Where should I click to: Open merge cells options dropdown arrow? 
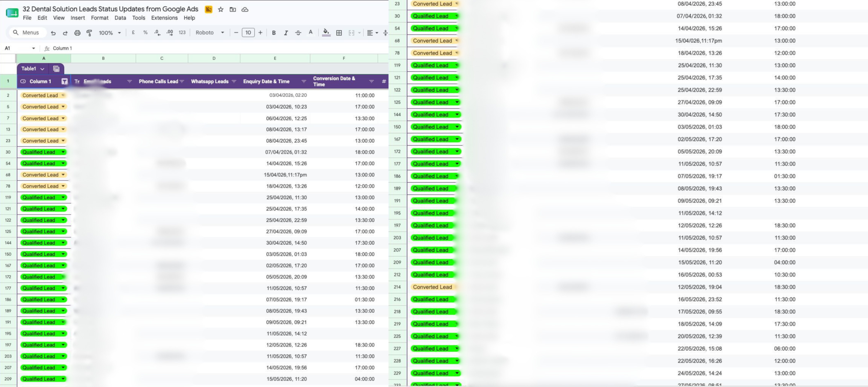359,33
